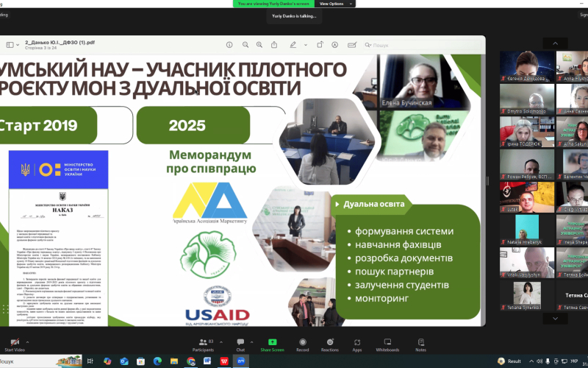588x368 pixels.
Task: Select Dmytro Solomonko video thumbnail
Action: pyautogui.click(x=527, y=99)
